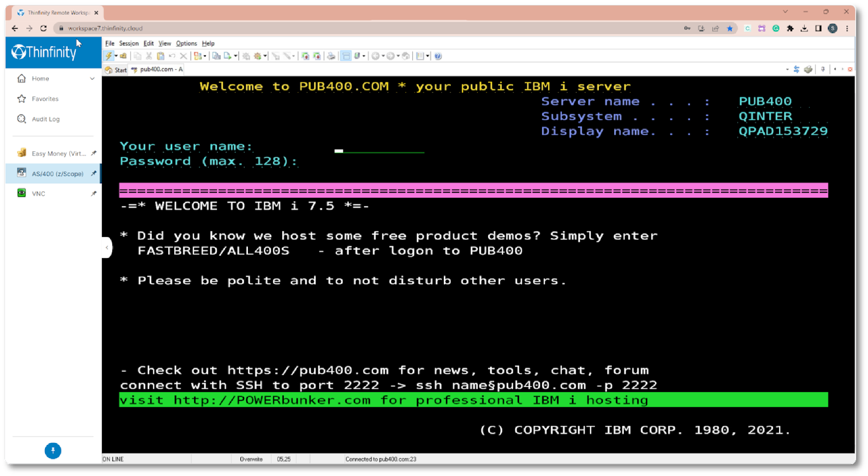Click the document list icon before the help icon

[x=420, y=56]
